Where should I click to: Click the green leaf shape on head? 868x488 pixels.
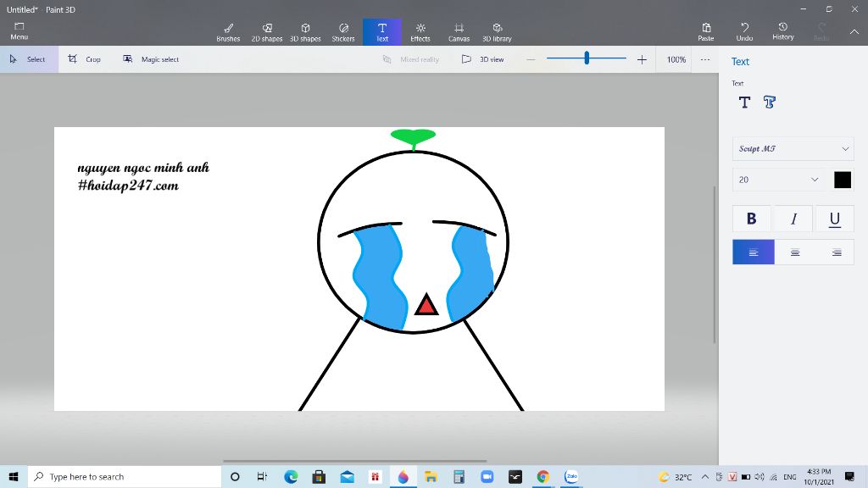coord(413,139)
